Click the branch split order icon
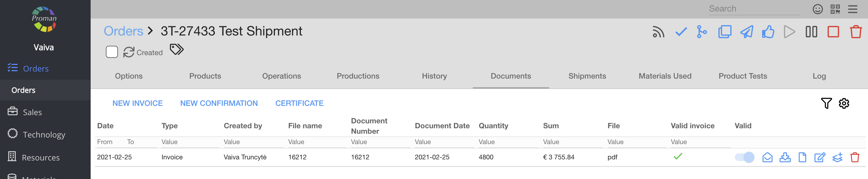 (x=702, y=32)
